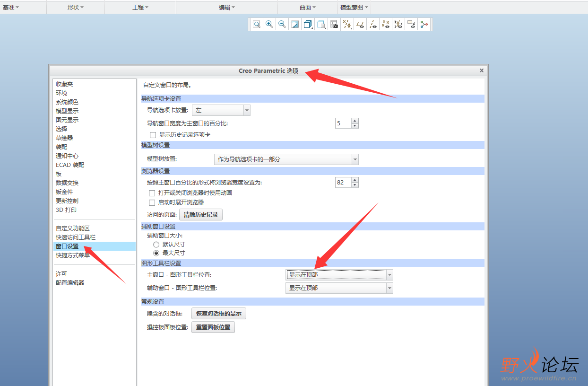Click 恢复对话框的显示 button
The height and width of the screenshot is (386, 588).
coord(219,314)
